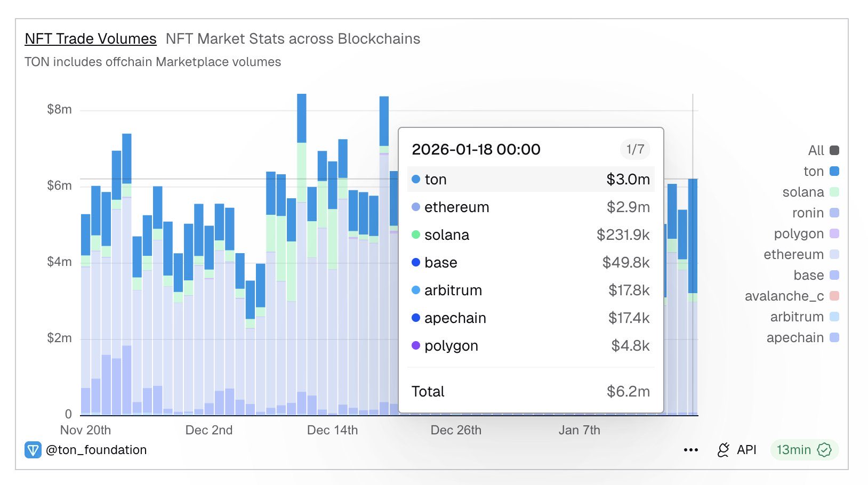
Task: Toggle ronin legend color swatch
Action: click(x=834, y=213)
